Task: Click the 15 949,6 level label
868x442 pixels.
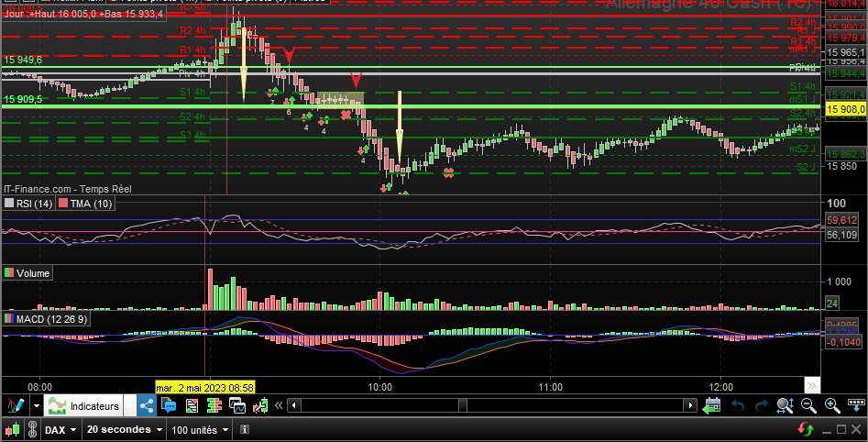Action: click(x=23, y=60)
